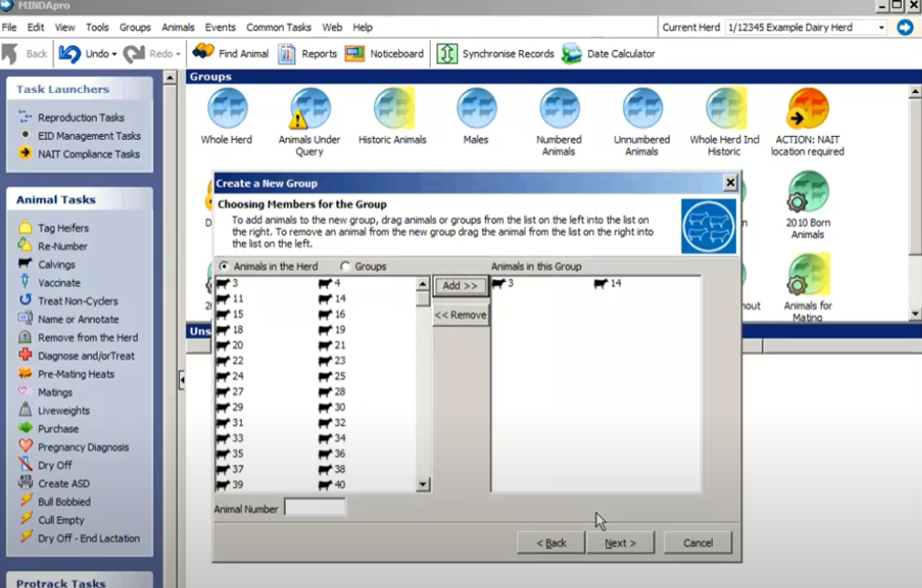Close the Create a New Group dialog

point(729,183)
